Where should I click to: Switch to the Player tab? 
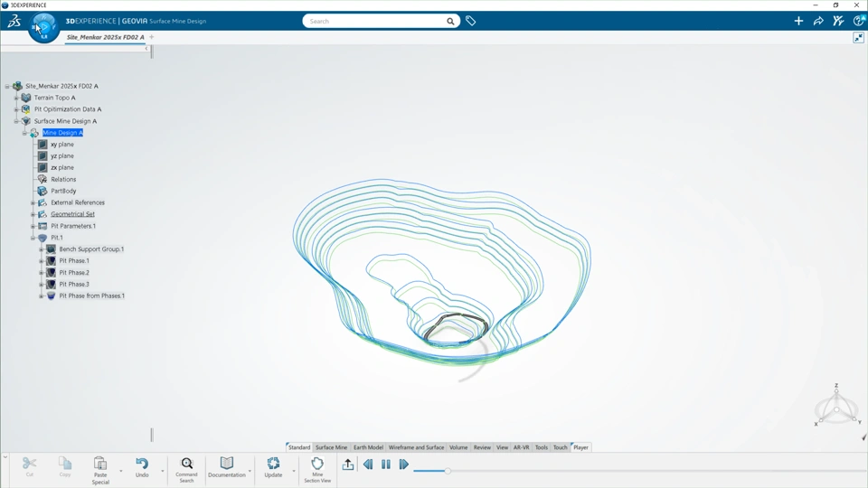click(x=580, y=447)
